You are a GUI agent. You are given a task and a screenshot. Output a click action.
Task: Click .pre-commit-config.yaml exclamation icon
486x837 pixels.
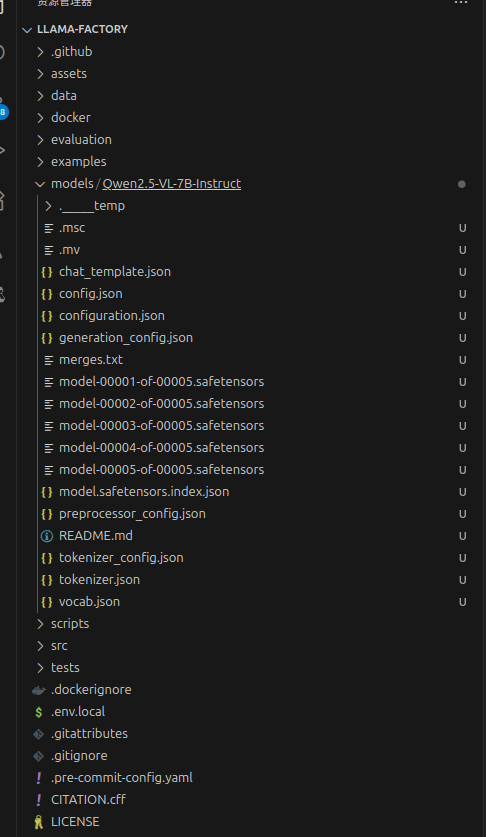(x=38, y=778)
